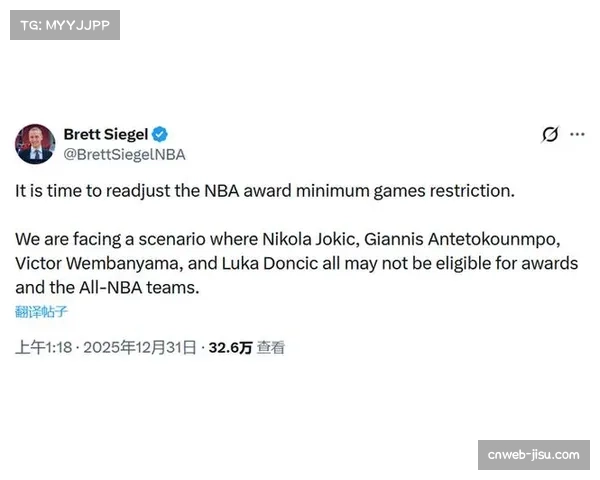Click the cnweb-jisu.com watermark badge
This screenshot has height=480, width=600.
[532, 455]
